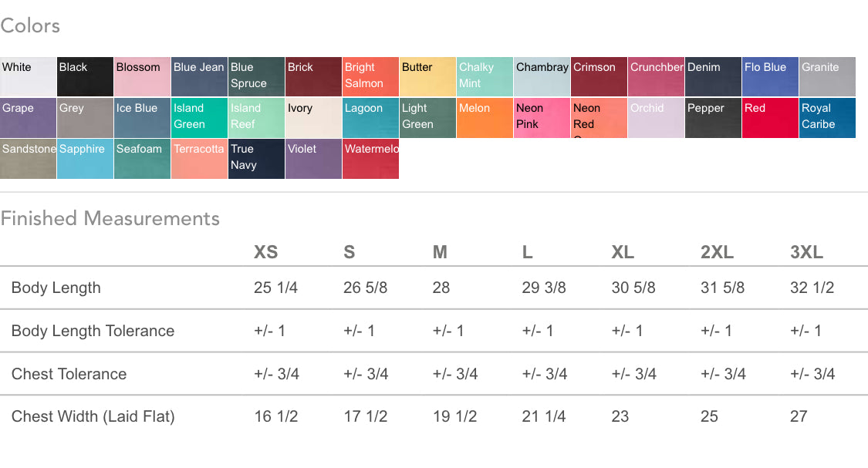Select the Sapphire blue swatch
The height and width of the screenshot is (468, 868).
(x=85, y=159)
